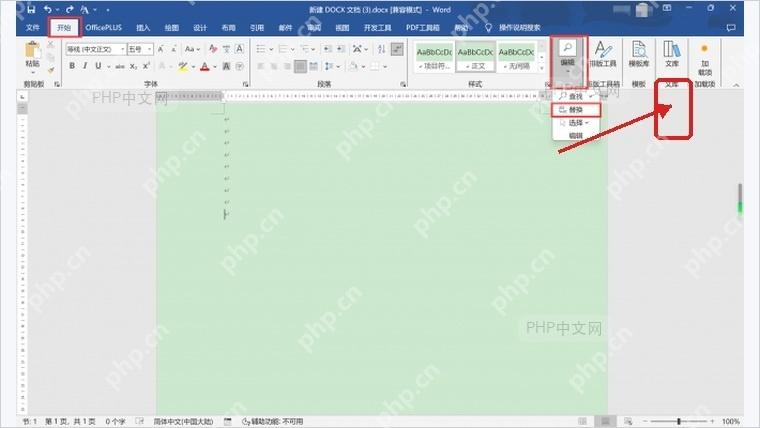This screenshot has height=428, width=760.
Task: Click the Paste clipboard icon
Action: (32, 50)
